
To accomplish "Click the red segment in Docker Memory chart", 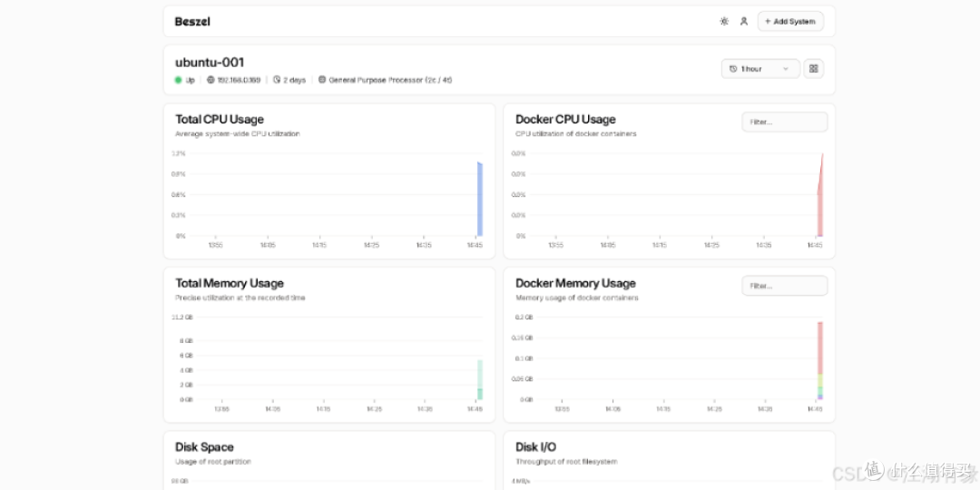I will pyautogui.click(x=820, y=348).
